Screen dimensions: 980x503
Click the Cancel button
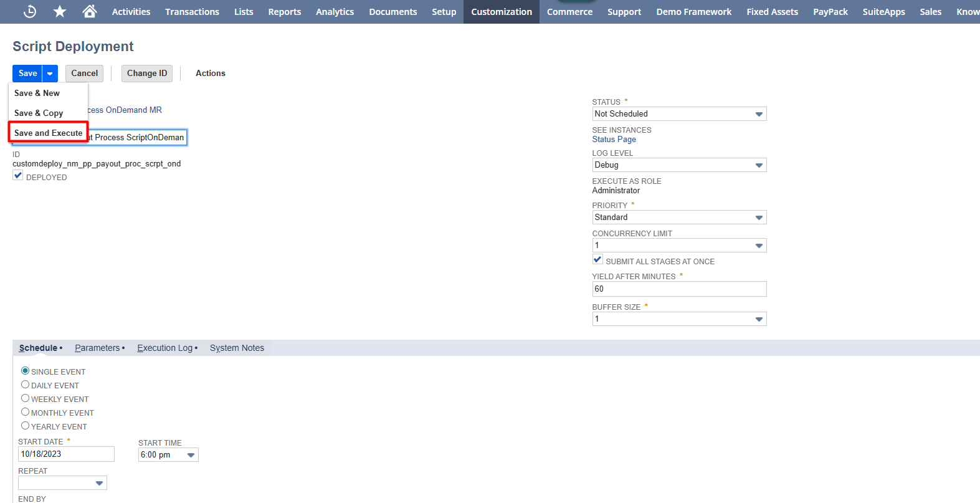pos(84,74)
